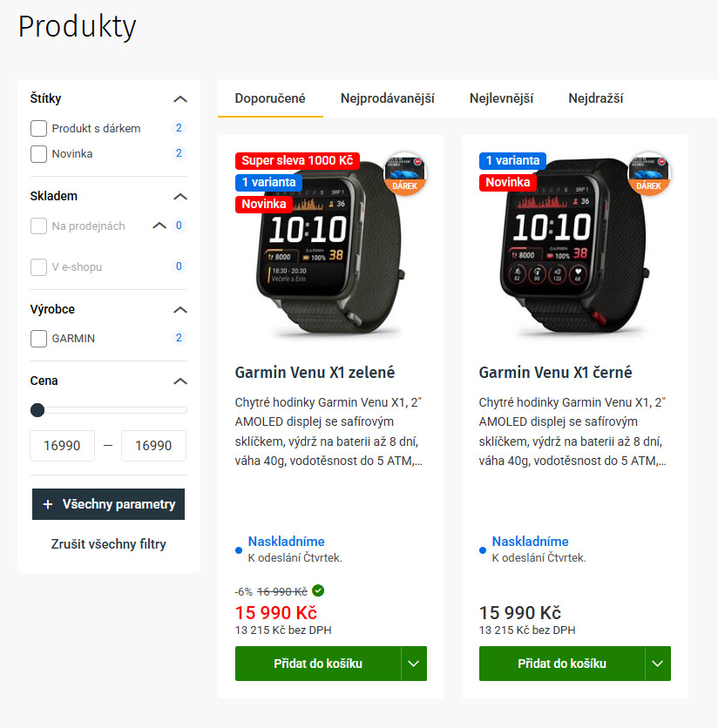This screenshot has width=718, height=728.
Task: Check the Produkt s dárkem filter
Action: click(x=38, y=129)
